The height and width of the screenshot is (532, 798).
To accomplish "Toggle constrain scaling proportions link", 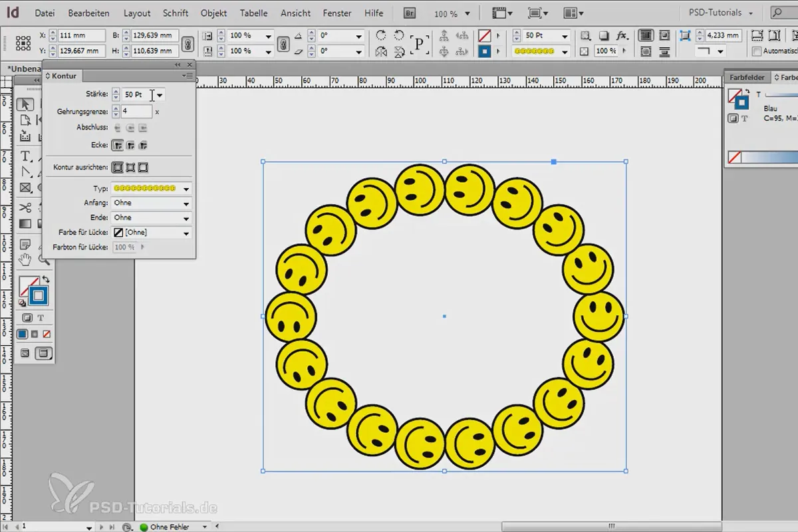I will click(x=283, y=43).
